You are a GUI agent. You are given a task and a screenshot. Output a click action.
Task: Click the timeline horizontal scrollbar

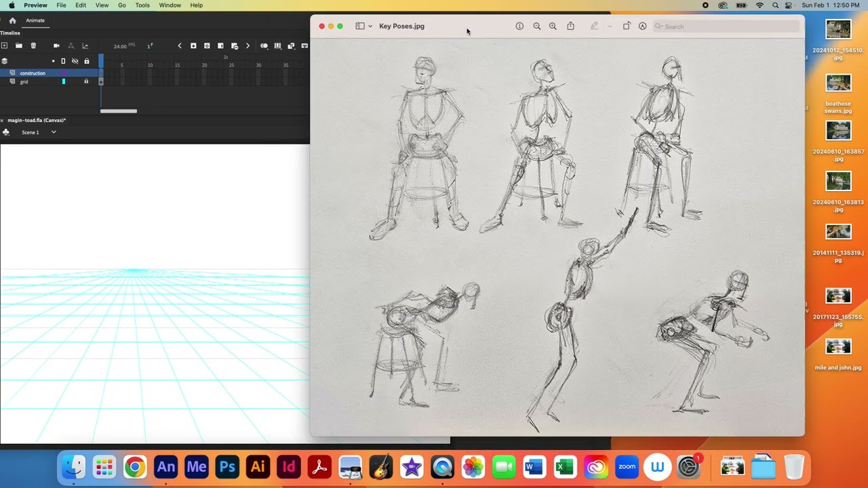click(119, 111)
